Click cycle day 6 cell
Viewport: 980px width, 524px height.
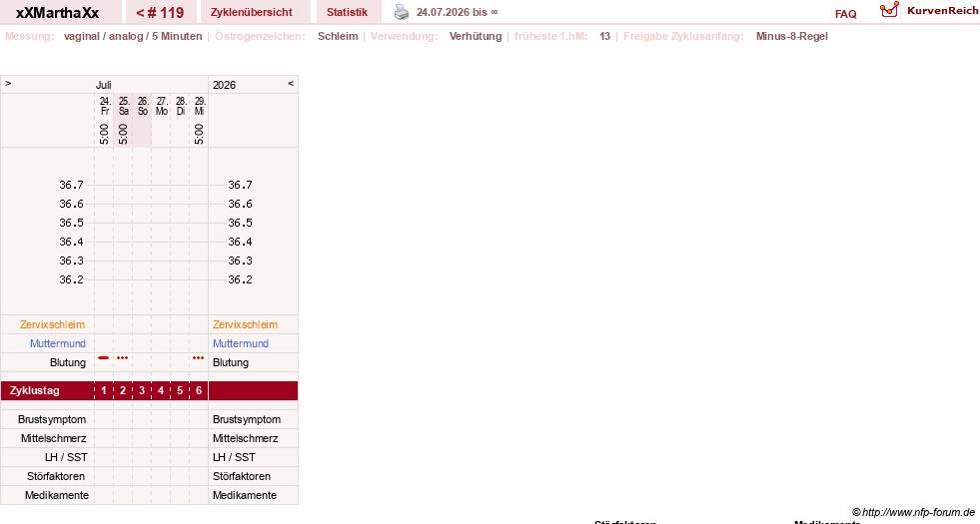[x=199, y=390]
